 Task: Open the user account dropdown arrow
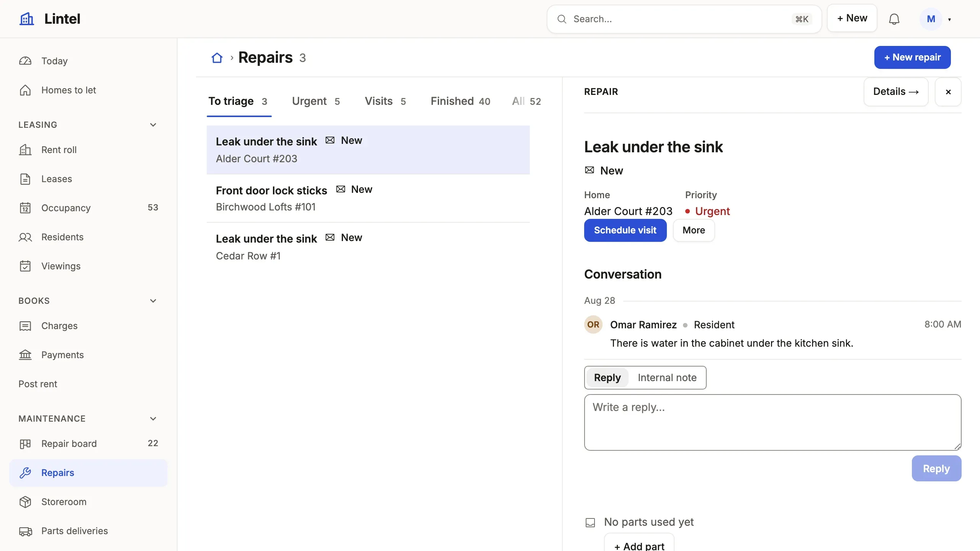point(950,19)
